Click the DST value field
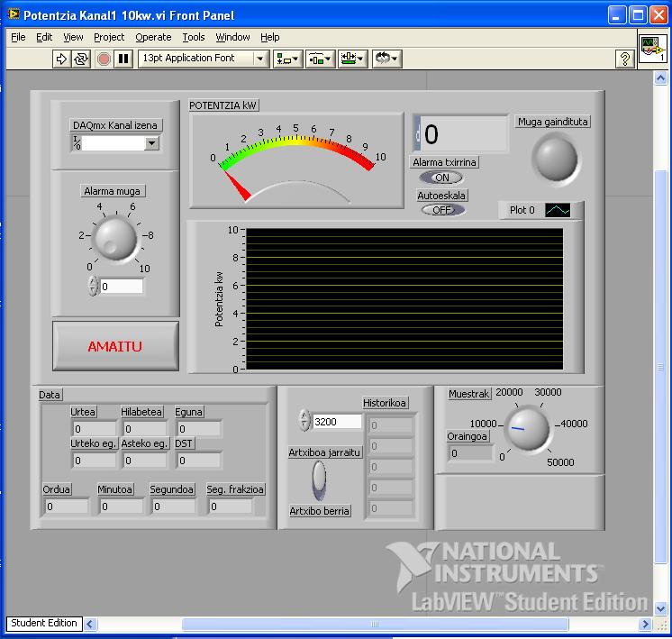The width and height of the screenshot is (672, 639). [x=199, y=461]
